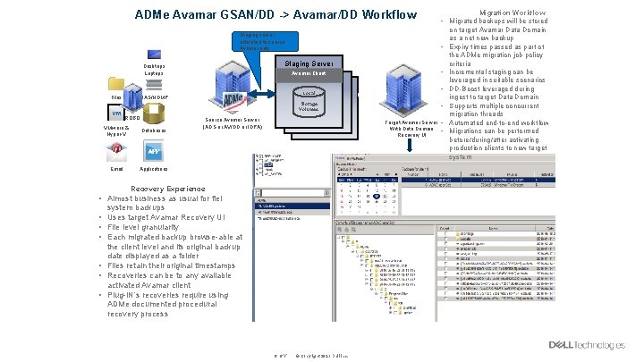Image resolution: width=644 pixels, height=362 pixels.
Task: Click the icon left of the client search field
Action: (258, 192)
